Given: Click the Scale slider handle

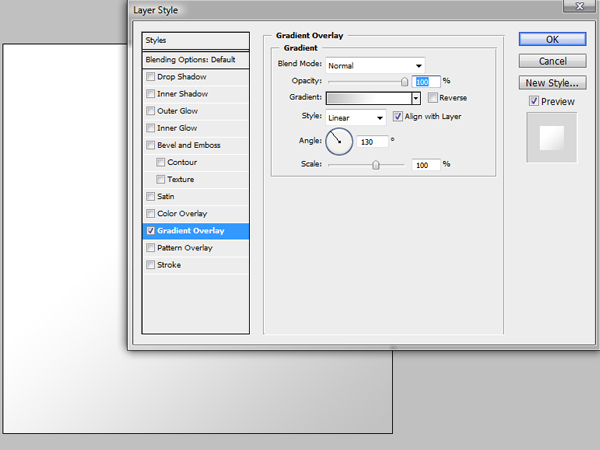Looking at the screenshot, I should coord(376,165).
